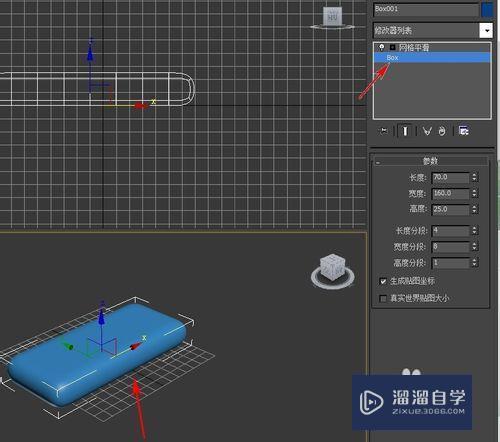Click the Pin Stack icon under the modifier stack
This screenshot has width=500, height=442.
tap(384, 131)
